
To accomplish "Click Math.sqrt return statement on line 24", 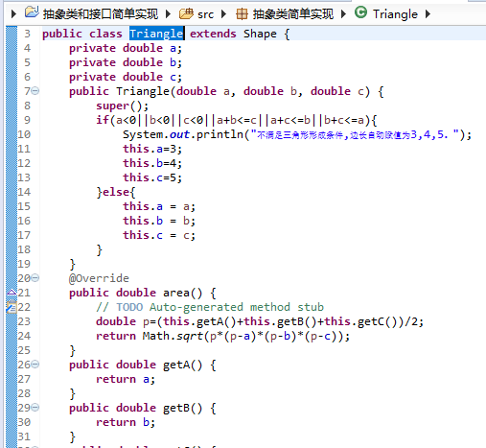I will coord(223,336).
